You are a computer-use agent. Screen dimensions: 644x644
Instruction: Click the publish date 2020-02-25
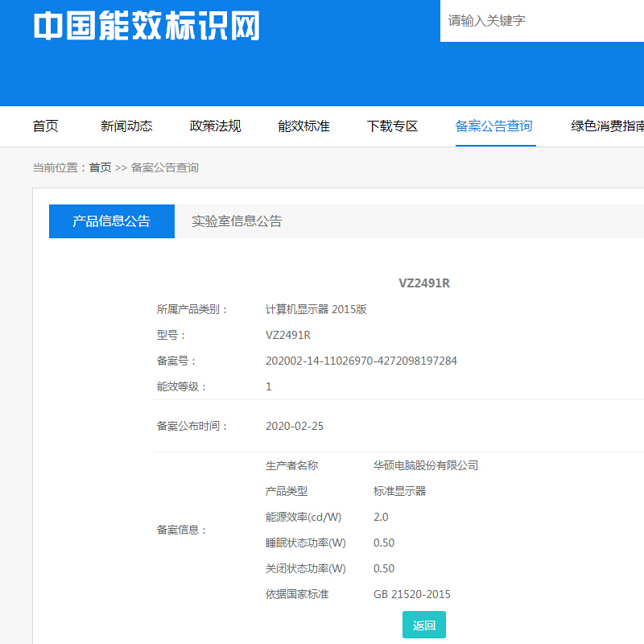click(295, 427)
